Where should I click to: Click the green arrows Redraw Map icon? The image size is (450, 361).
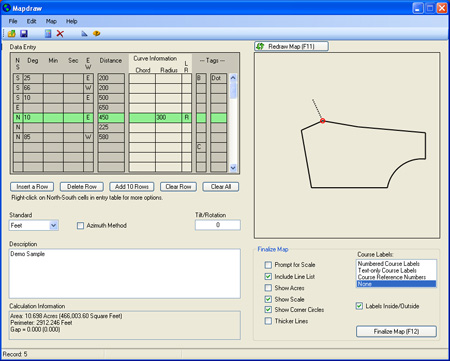[260, 46]
